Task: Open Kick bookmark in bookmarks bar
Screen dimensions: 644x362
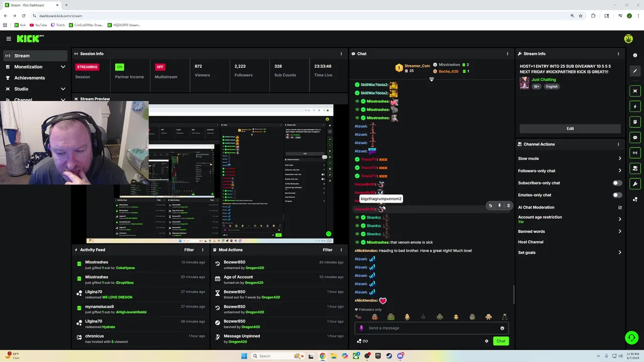Action: point(20,25)
